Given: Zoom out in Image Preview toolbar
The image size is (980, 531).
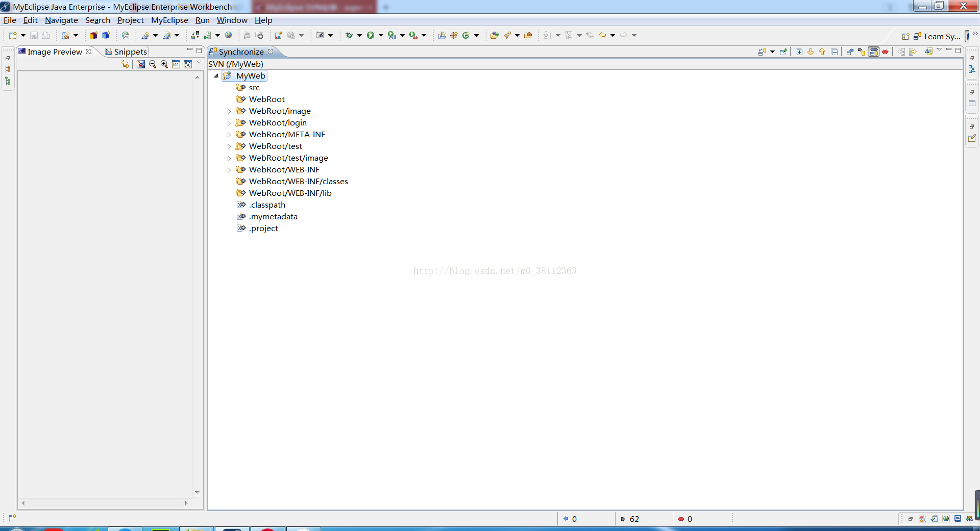Looking at the screenshot, I should click(x=152, y=64).
